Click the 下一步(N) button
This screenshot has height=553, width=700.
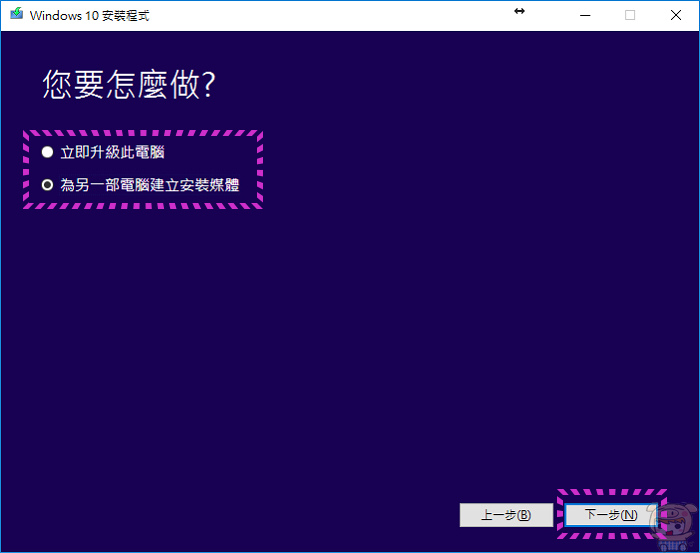(611, 515)
